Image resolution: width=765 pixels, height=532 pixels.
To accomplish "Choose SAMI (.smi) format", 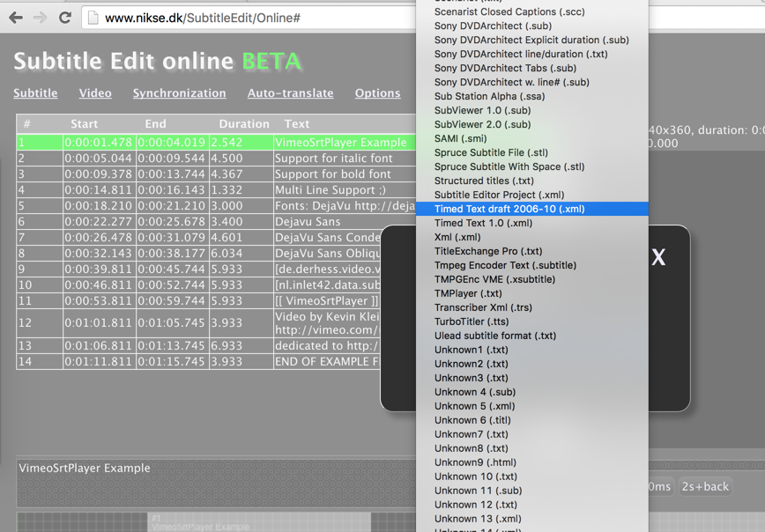I will coord(532,139).
